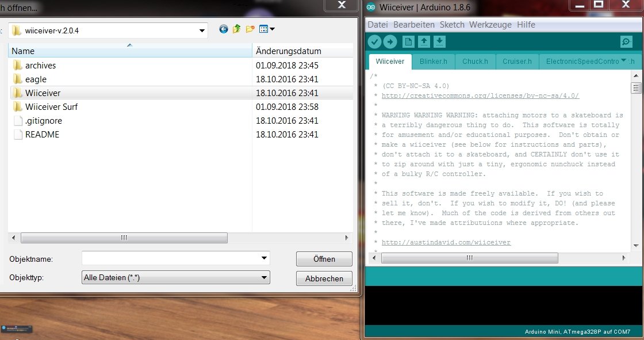Click Arduino Mini, ATmega328P auf COM7 status

pos(577,331)
